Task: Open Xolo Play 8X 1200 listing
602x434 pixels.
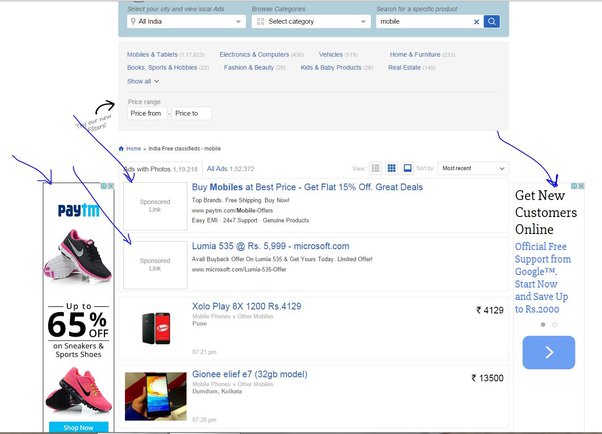Action: (x=246, y=306)
